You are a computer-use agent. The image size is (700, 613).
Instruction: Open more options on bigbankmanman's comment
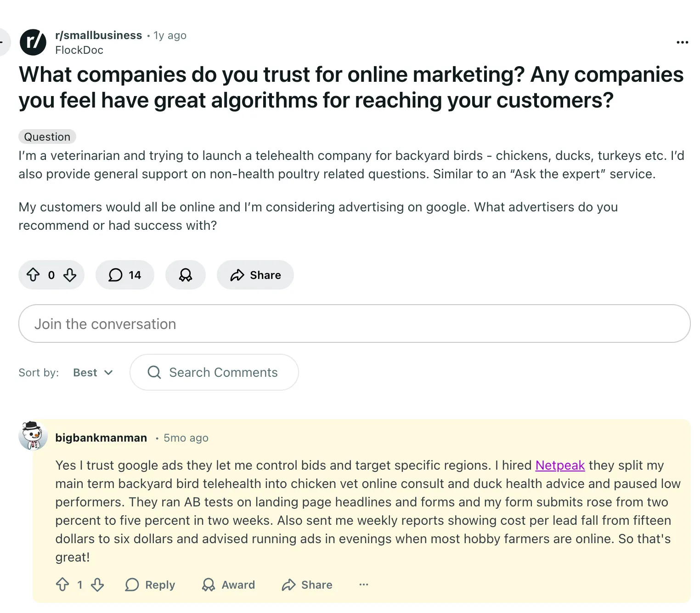[364, 585]
